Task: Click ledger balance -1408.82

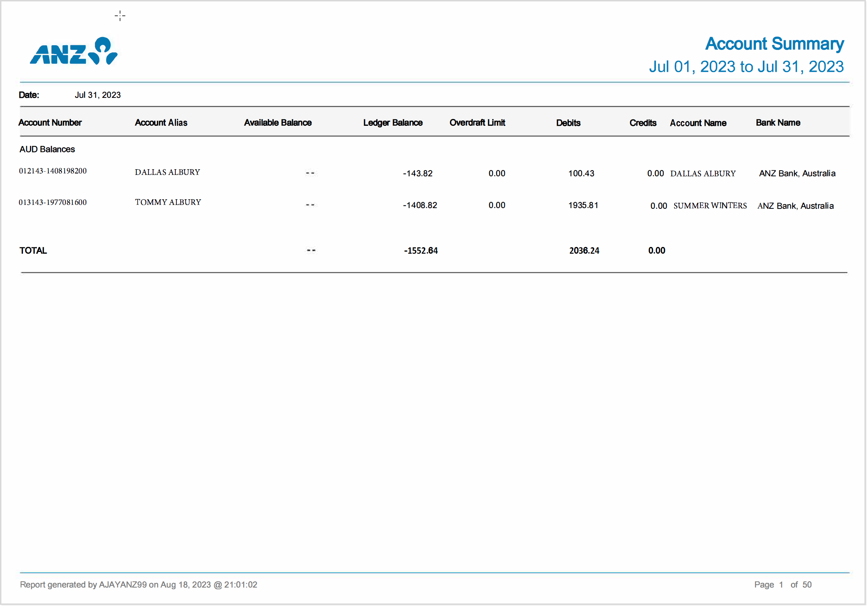Action: pyautogui.click(x=420, y=206)
